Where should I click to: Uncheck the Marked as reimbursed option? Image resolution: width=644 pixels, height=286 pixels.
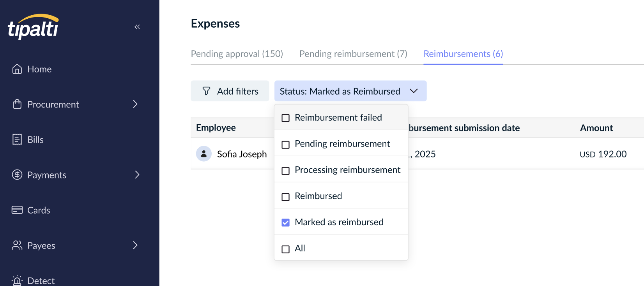click(x=286, y=222)
